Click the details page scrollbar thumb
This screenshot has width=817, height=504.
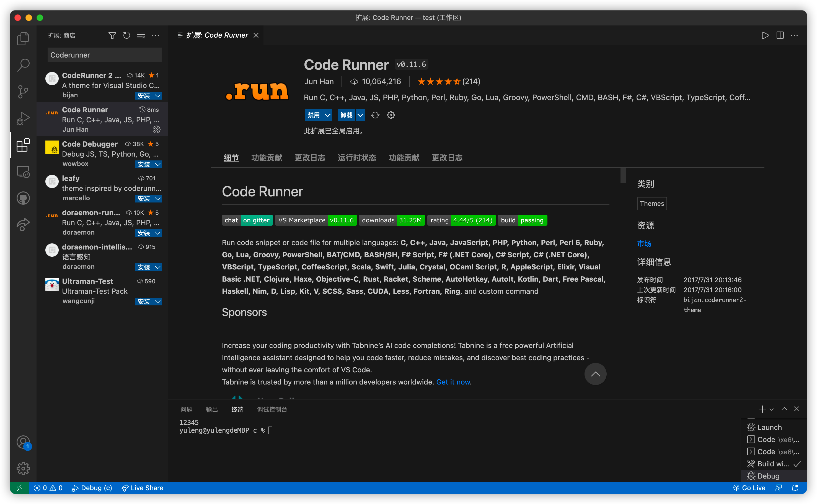pyautogui.click(x=623, y=176)
